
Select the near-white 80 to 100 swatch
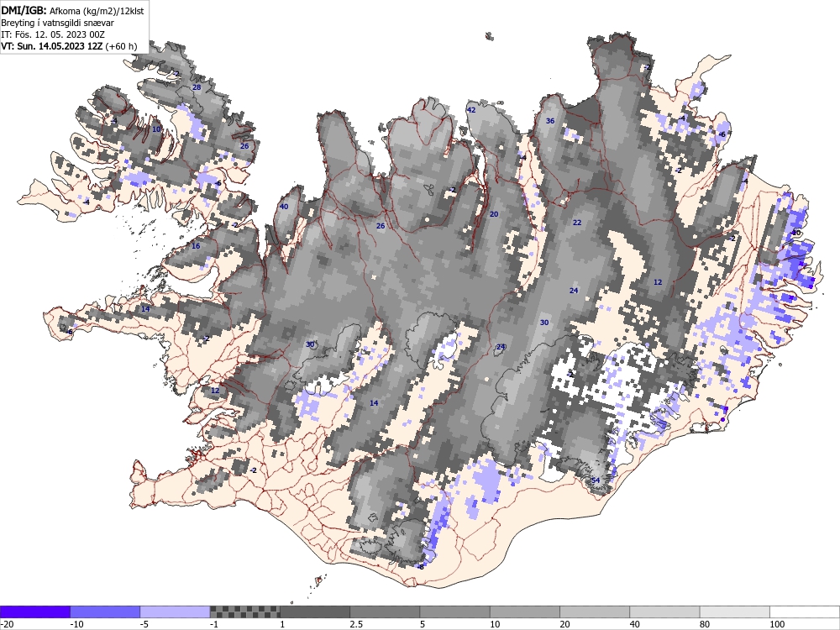[735, 612]
